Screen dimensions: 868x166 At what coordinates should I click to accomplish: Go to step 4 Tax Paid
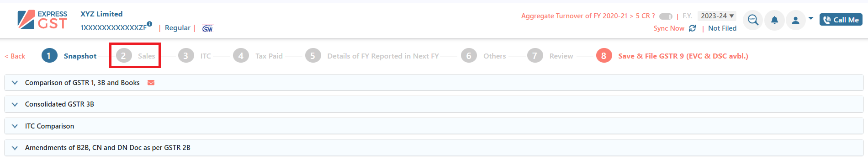coord(258,56)
